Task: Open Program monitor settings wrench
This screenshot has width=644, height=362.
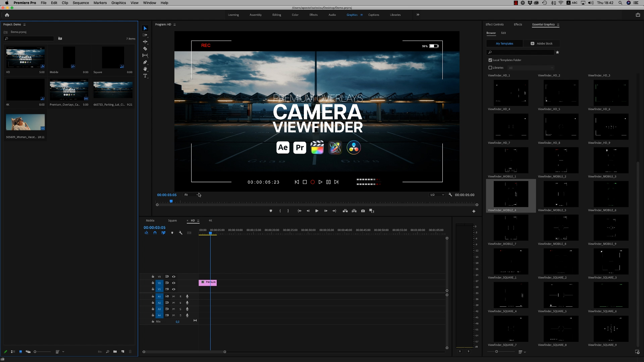Action: coord(450,195)
